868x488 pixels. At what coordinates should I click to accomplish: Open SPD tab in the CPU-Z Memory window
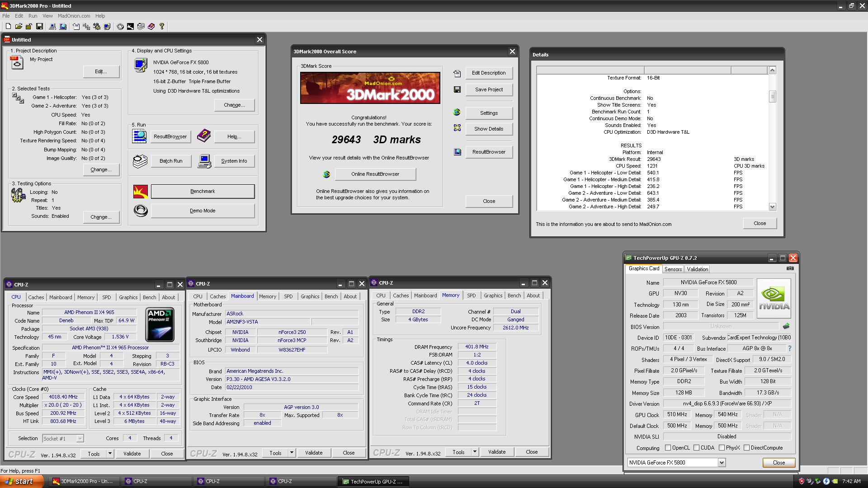pos(471,296)
